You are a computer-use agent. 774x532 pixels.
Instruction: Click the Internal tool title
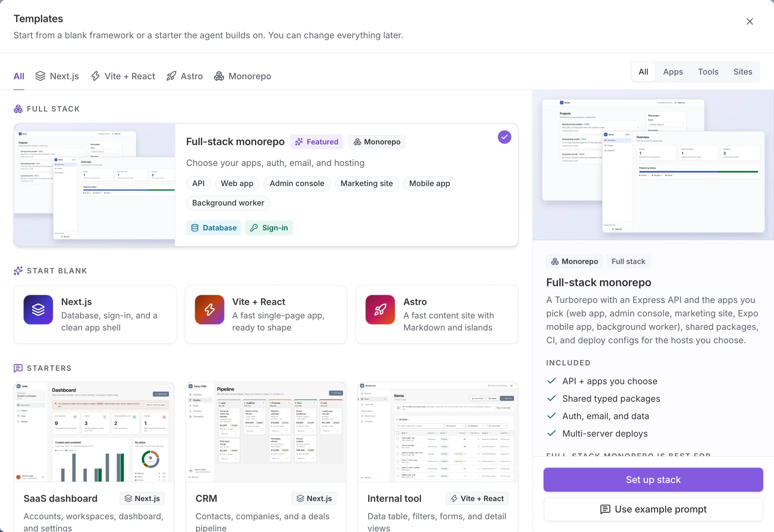click(x=394, y=498)
